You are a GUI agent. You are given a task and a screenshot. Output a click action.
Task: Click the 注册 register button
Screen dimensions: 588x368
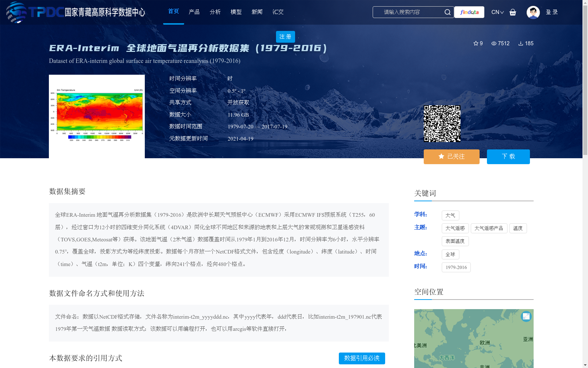coord(286,37)
